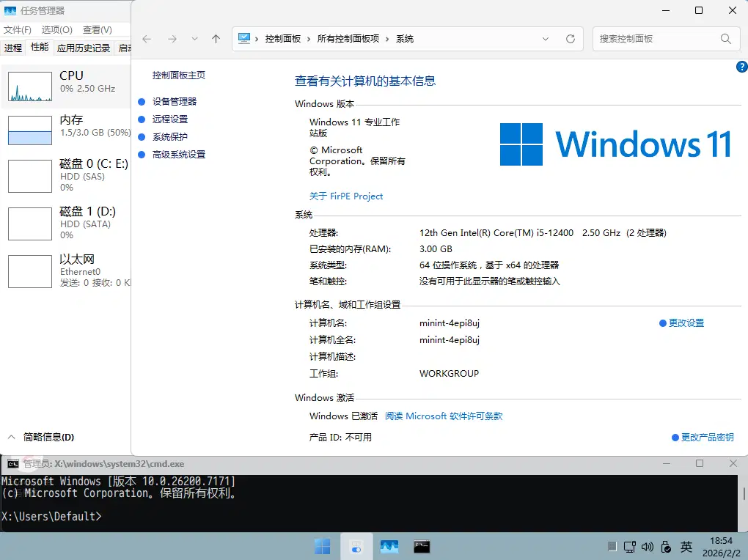This screenshot has height=560, width=748.
Task: Click the 更改设置 link for the computer name
Action: click(x=686, y=323)
